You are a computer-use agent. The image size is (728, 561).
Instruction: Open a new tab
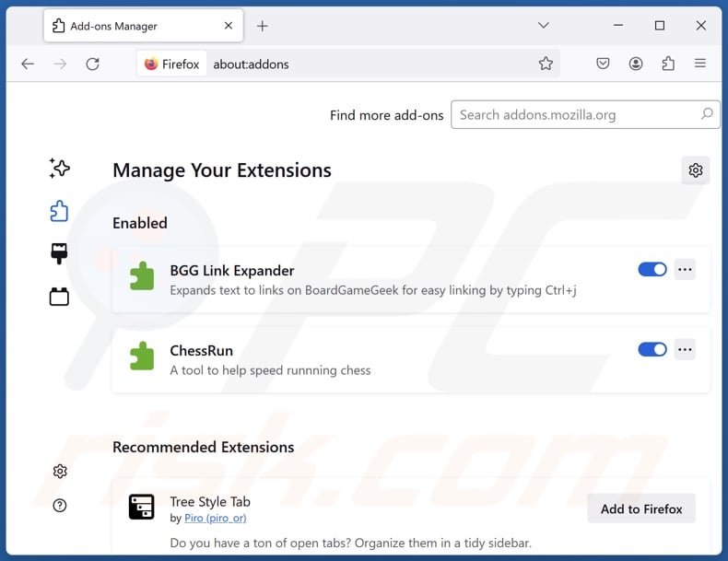pyautogui.click(x=263, y=26)
